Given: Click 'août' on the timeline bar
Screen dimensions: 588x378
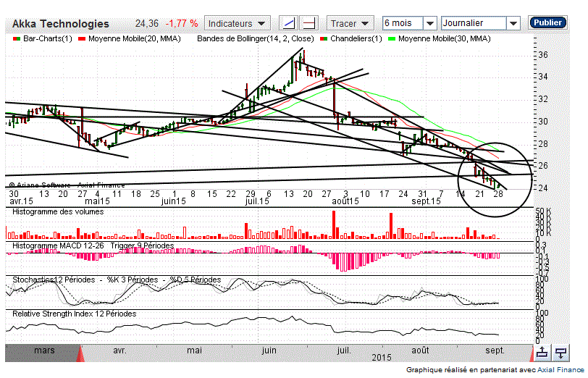Looking at the screenshot, I should pos(420,350).
